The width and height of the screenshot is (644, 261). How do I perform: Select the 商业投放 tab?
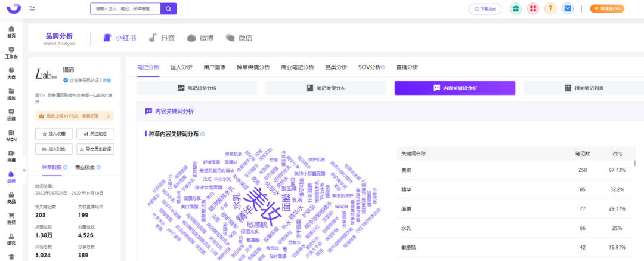tap(85, 167)
